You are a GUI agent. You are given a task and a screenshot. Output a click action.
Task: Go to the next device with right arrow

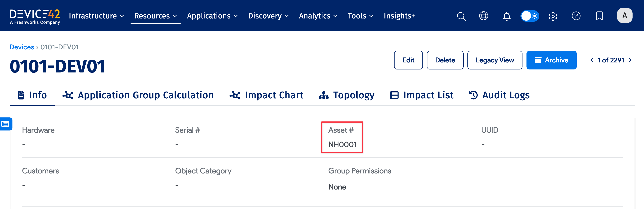[630, 60]
